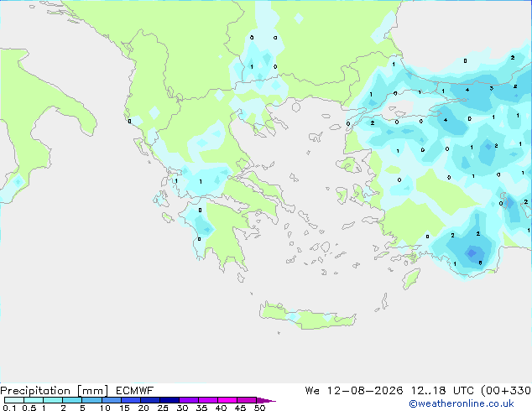
Task: Click the 2–5 mm legend swatch
Action: 72,400
